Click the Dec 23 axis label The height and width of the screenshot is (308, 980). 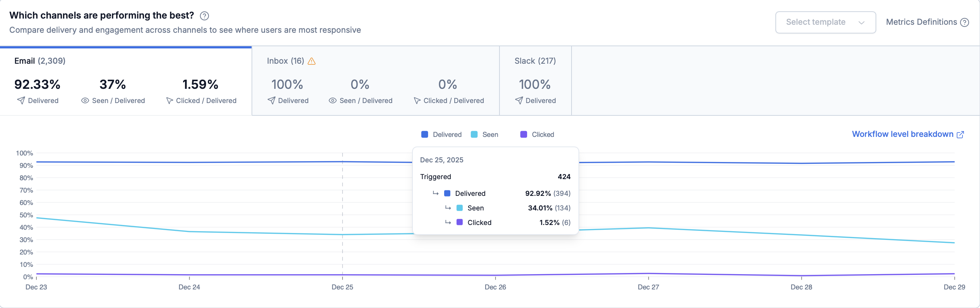click(36, 287)
